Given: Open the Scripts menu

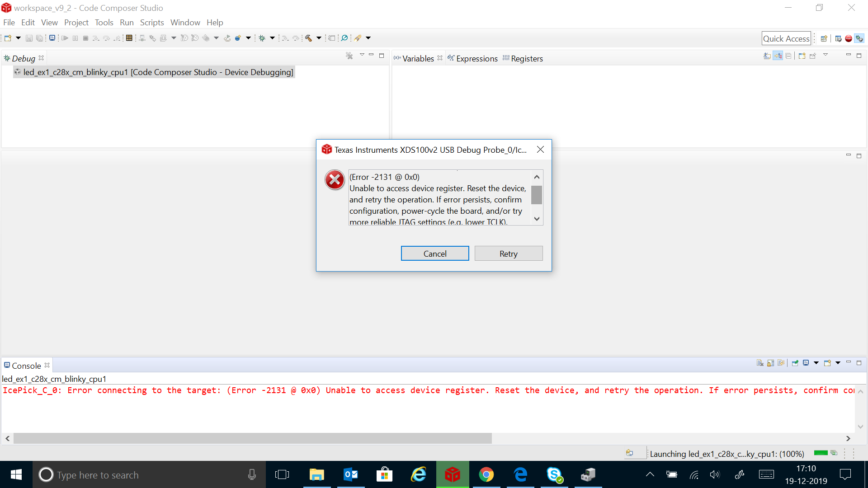Looking at the screenshot, I should 151,23.
